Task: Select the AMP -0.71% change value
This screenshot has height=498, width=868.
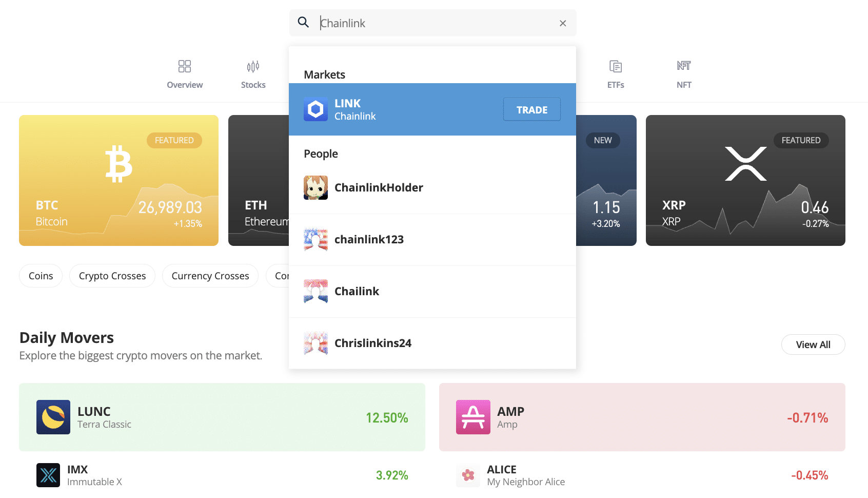Action: click(x=807, y=417)
